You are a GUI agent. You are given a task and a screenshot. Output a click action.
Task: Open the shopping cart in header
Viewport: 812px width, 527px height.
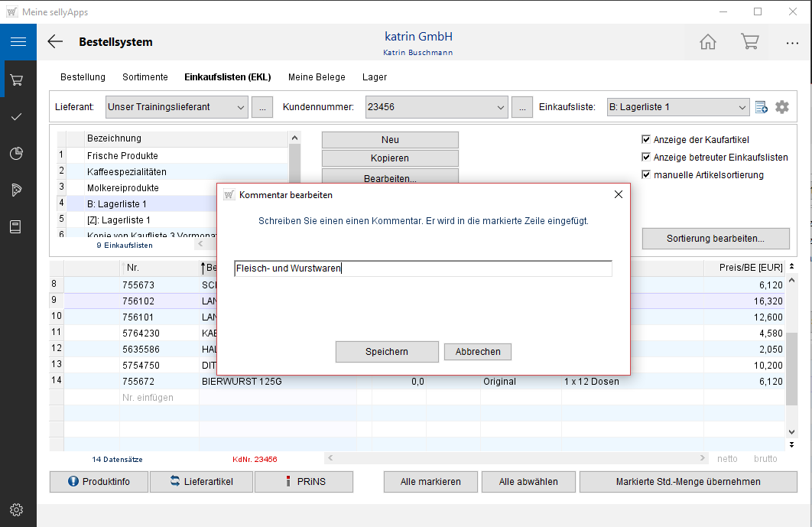(749, 42)
